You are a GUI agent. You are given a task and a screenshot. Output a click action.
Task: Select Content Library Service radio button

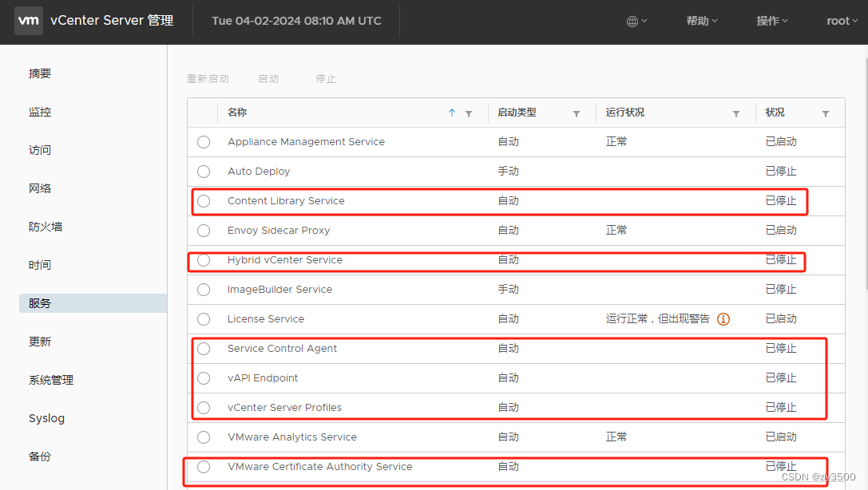[x=204, y=201]
